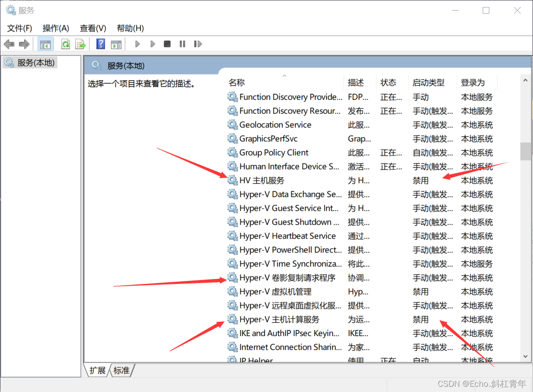Select the HV 主机服务 service row
Image resolution: width=533 pixels, height=392 pixels.
[x=262, y=180]
